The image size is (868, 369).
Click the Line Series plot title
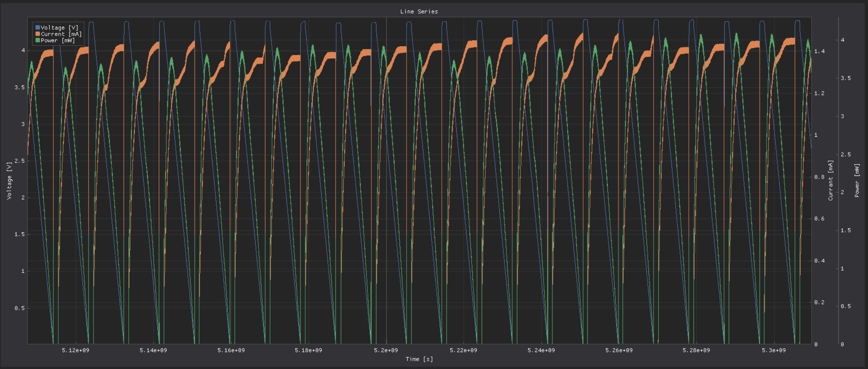click(x=419, y=11)
